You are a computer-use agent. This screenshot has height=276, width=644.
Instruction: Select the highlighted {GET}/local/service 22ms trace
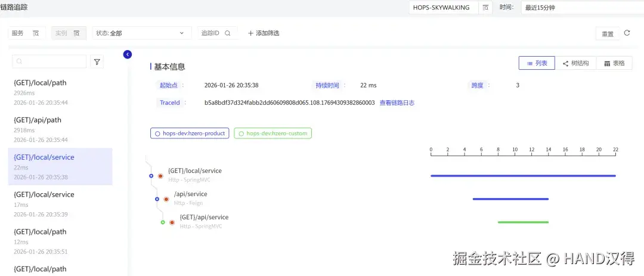coord(60,166)
